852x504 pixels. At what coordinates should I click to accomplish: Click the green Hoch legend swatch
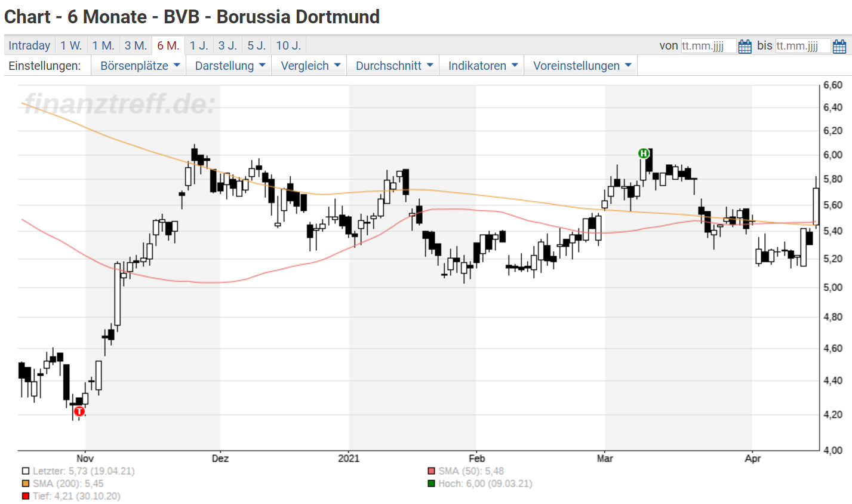(x=432, y=484)
